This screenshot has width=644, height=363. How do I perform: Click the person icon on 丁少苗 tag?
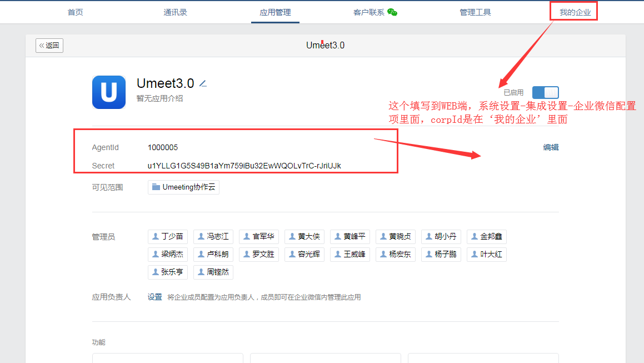[x=155, y=236]
